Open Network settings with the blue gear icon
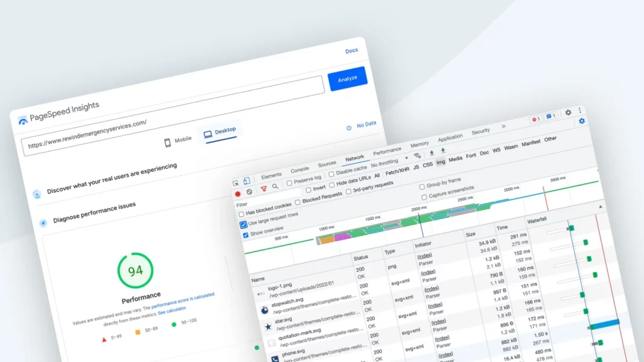Screen dimensions: 644x362 click(582, 121)
